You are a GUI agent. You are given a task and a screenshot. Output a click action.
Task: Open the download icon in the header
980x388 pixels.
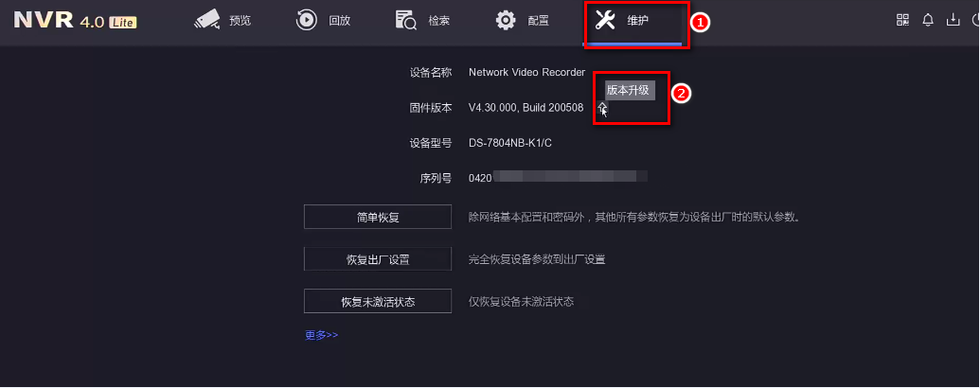[953, 20]
